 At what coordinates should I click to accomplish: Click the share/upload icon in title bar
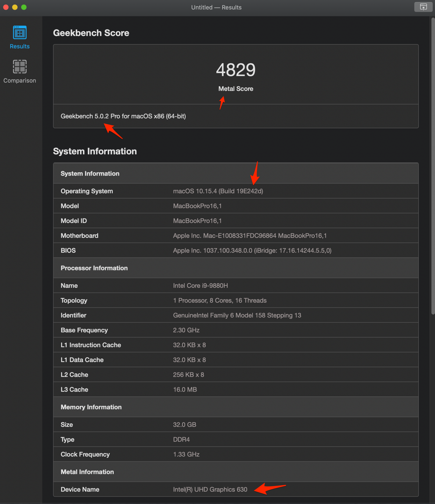(x=423, y=7)
